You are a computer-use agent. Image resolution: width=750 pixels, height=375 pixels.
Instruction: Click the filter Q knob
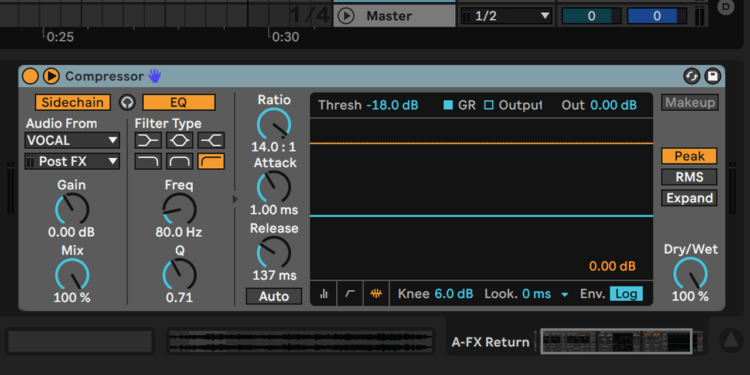(179, 275)
